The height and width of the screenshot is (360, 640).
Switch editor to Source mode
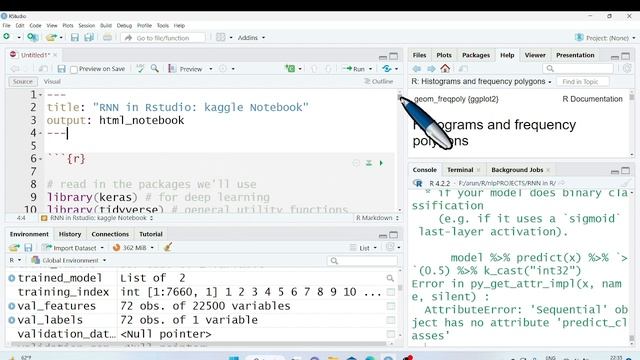(22, 82)
